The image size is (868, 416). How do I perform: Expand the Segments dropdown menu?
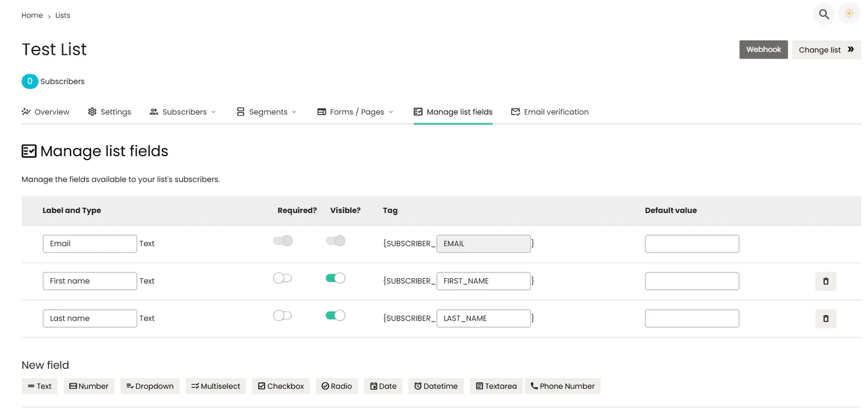267,112
